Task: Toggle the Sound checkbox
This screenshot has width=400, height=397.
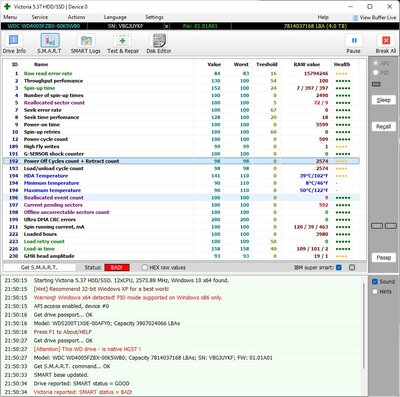Action: (x=375, y=282)
